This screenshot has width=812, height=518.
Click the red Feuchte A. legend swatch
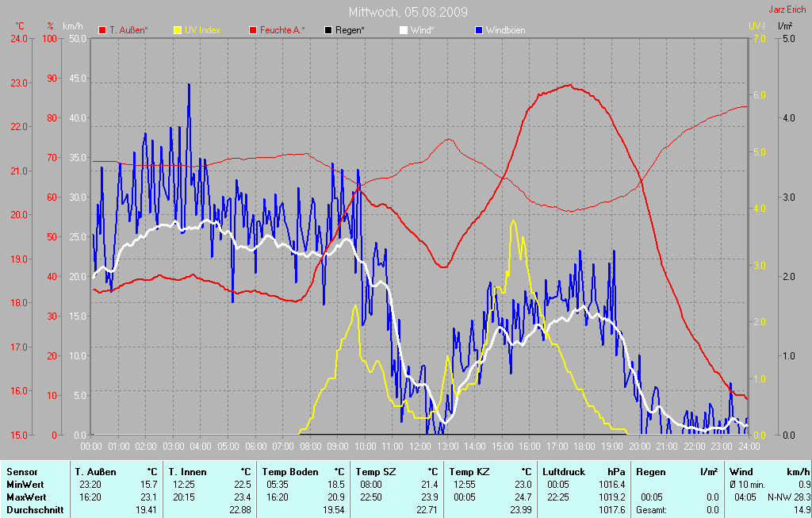tap(253, 30)
